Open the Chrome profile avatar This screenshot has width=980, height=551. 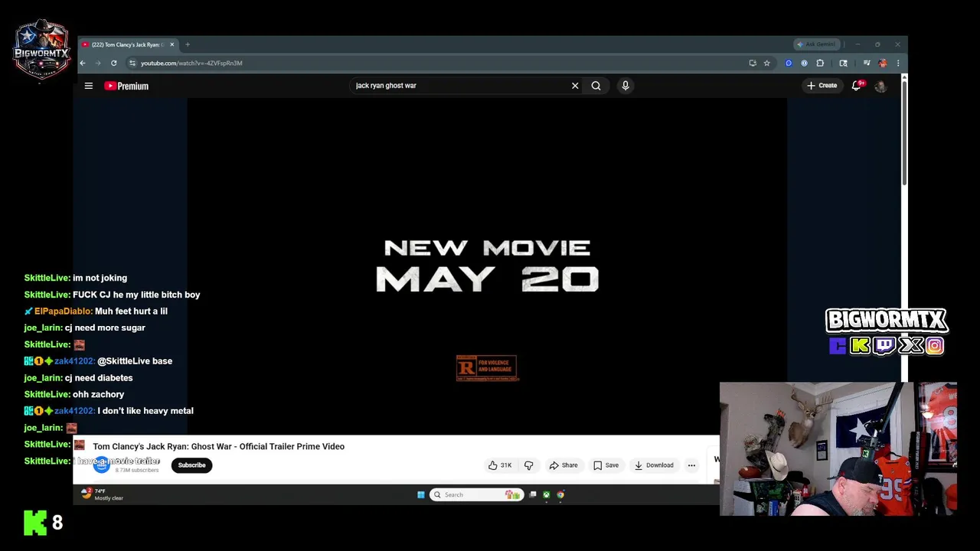tap(883, 63)
